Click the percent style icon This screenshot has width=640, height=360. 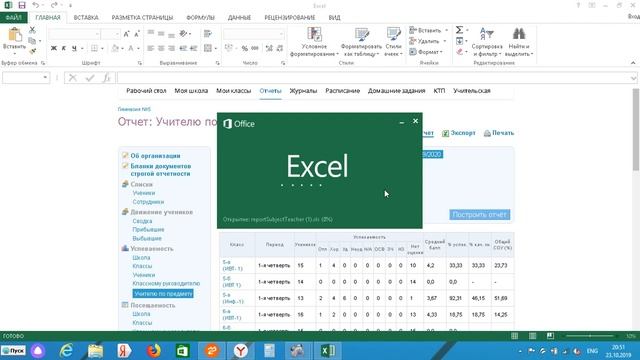point(244,48)
